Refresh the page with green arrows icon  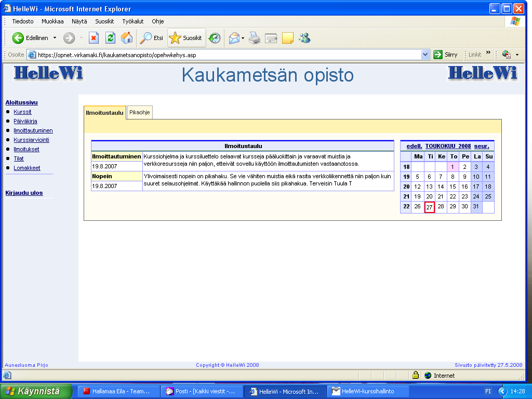(110, 38)
